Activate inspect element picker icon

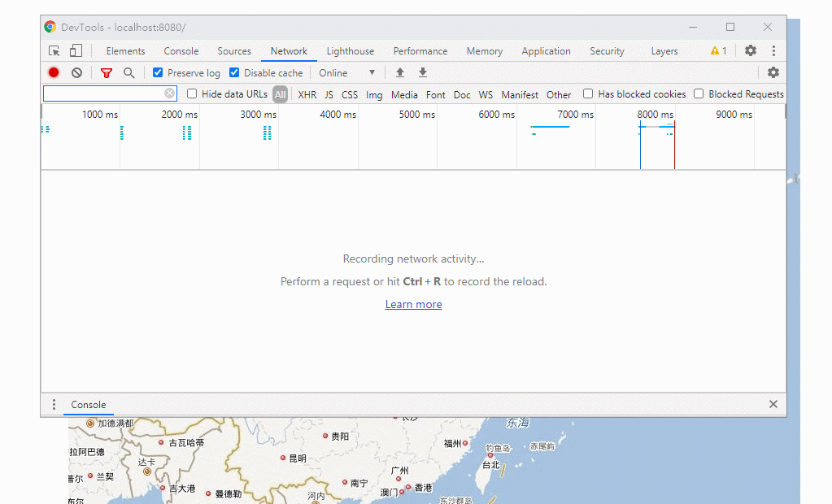click(54, 50)
